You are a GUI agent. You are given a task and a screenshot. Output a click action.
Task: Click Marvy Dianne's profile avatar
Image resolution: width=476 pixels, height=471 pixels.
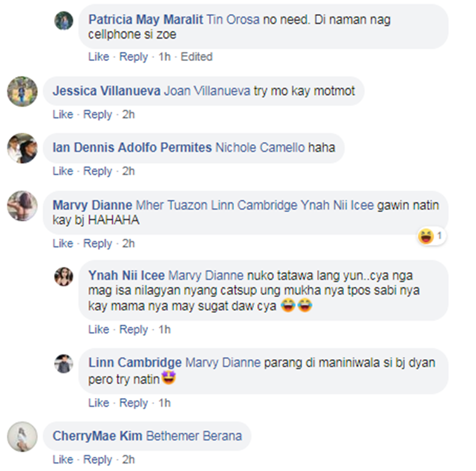point(22,206)
